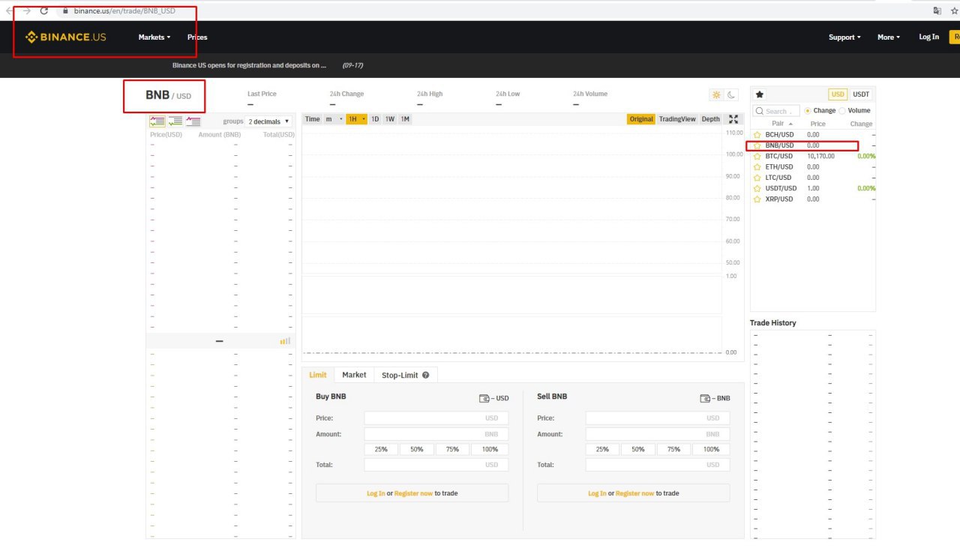Image resolution: width=960 pixels, height=560 pixels.
Task: Set chart interval to 1M
Action: [x=405, y=119]
